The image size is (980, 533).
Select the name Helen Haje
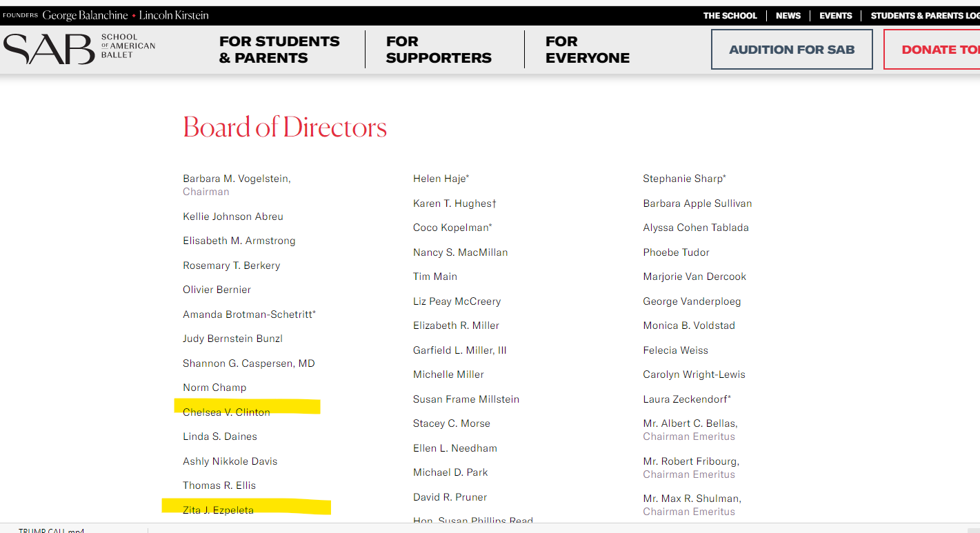(441, 179)
